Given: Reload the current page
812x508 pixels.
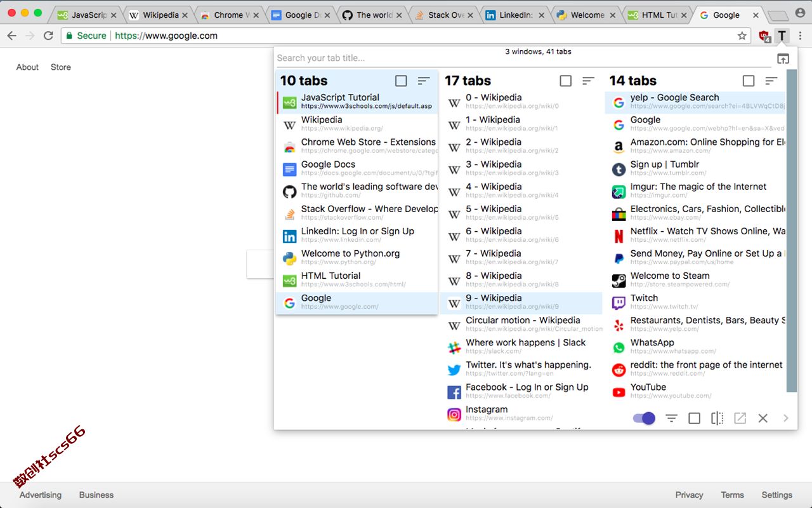Looking at the screenshot, I should coord(48,36).
